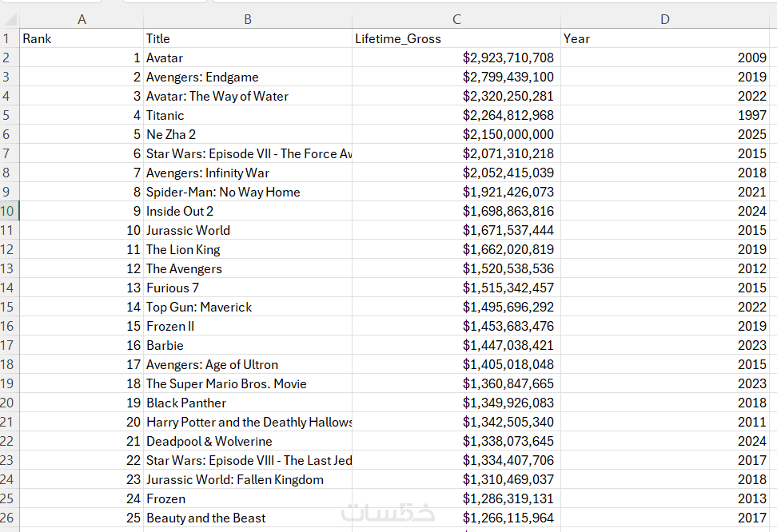777x532 pixels.
Task: Click row header 10
Action: coord(7,211)
